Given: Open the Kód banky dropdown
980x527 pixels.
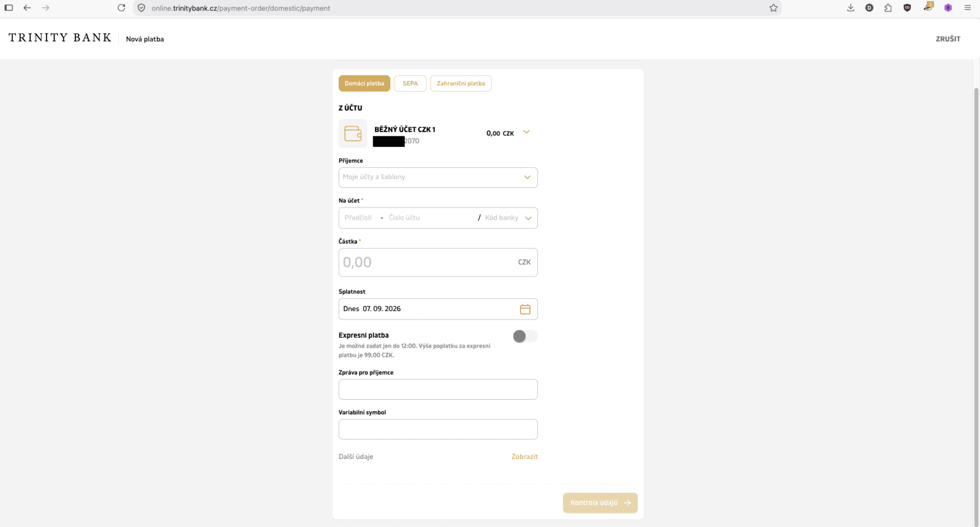Looking at the screenshot, I should [508, 218].
